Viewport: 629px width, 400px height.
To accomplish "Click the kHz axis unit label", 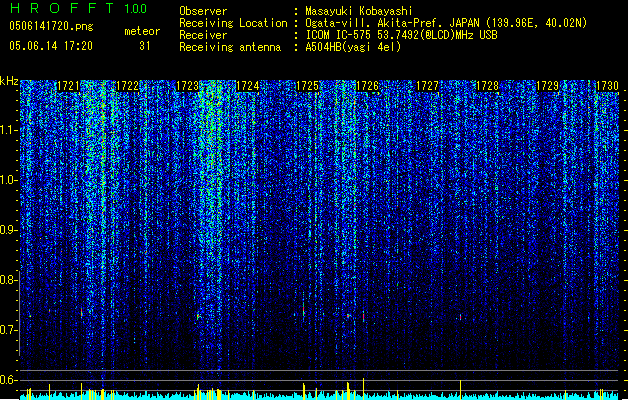I will pos(9,81).
